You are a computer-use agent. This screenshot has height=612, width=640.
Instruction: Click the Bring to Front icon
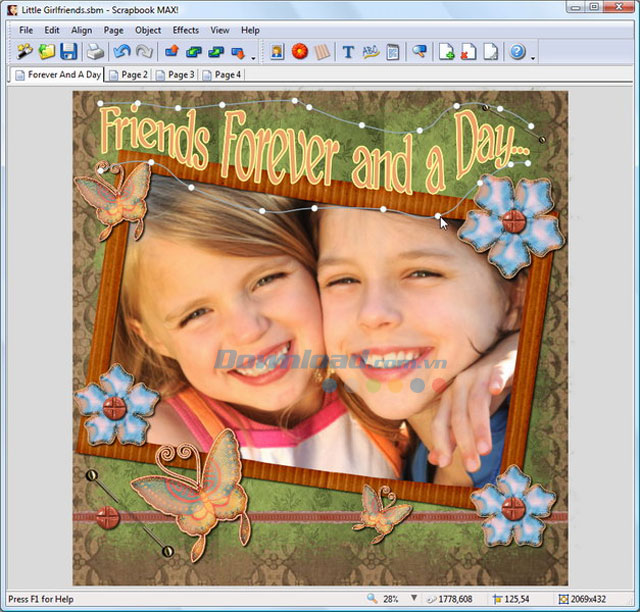click(x=171, y=52)
